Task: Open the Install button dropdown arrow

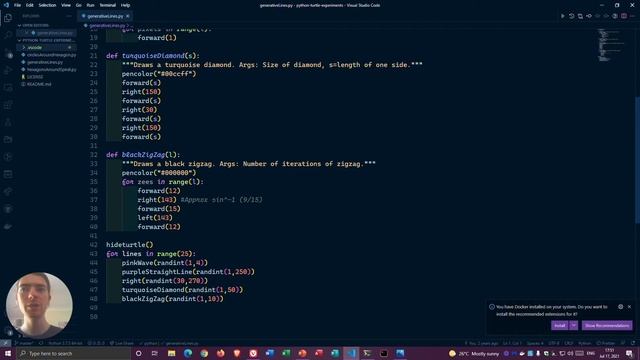Action: 573,325
